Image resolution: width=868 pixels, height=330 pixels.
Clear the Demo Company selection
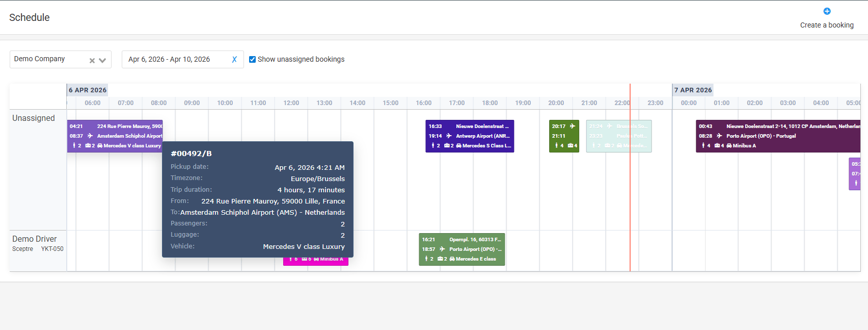point(92,60)
